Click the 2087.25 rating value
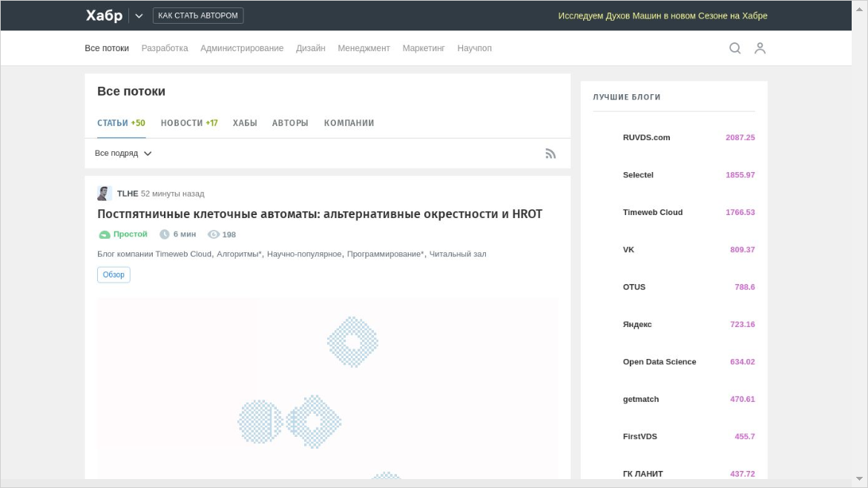This screenshot has width=868, height=488. pos(740,137)
